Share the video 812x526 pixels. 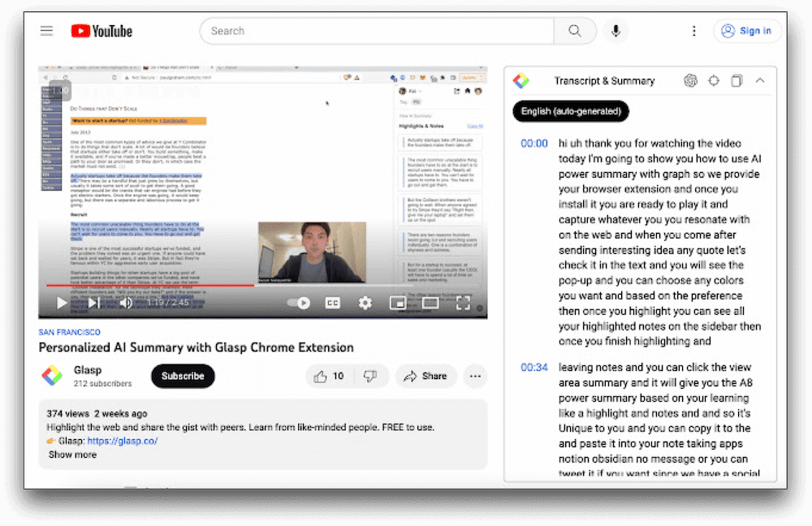pos(425,377)
